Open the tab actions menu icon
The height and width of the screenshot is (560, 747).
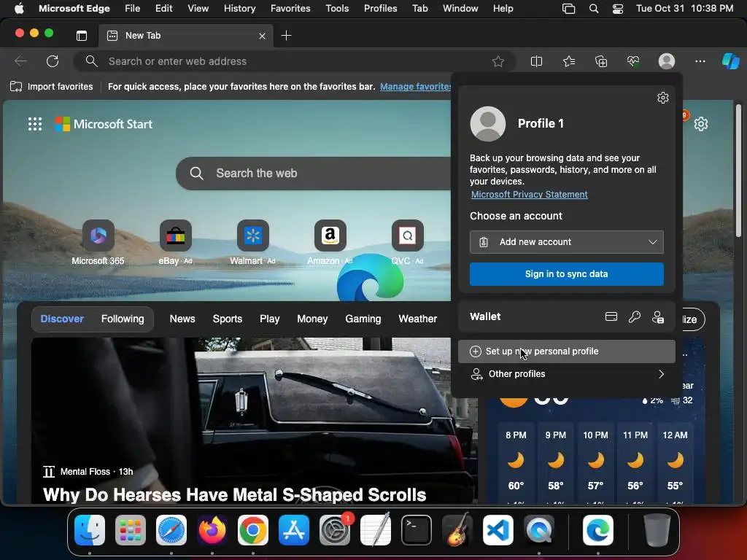(x=82, y=36)
